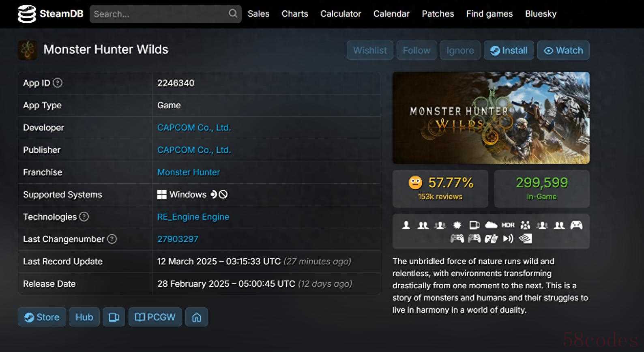Toggle Ignore for this game
This screenshot has width=644, height=352.
click(460, 50)
